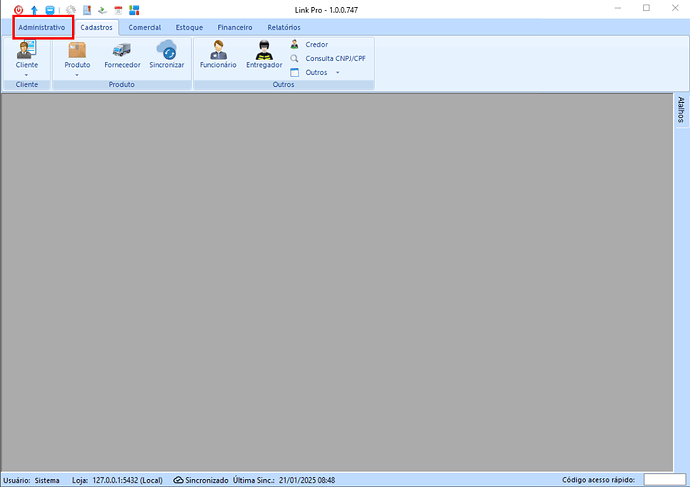
Task: Open the Funcionário icon
Action: (218, 50)
